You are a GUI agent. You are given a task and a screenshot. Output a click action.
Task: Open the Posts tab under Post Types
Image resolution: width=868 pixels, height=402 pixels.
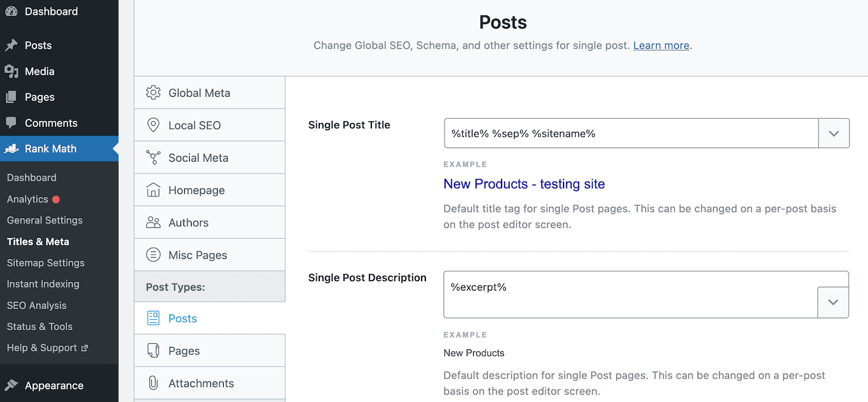click(x=182, y=318)
